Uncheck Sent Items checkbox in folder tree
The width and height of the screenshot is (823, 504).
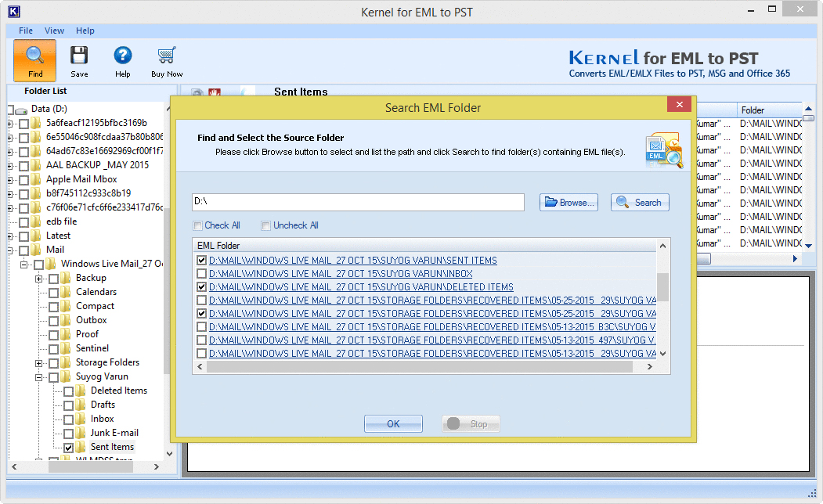pos(68,448)
